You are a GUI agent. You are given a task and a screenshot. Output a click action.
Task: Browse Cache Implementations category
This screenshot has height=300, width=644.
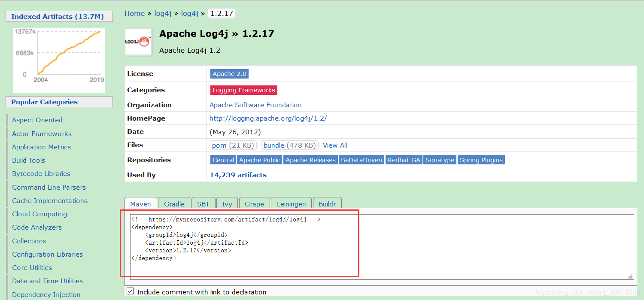50,200
